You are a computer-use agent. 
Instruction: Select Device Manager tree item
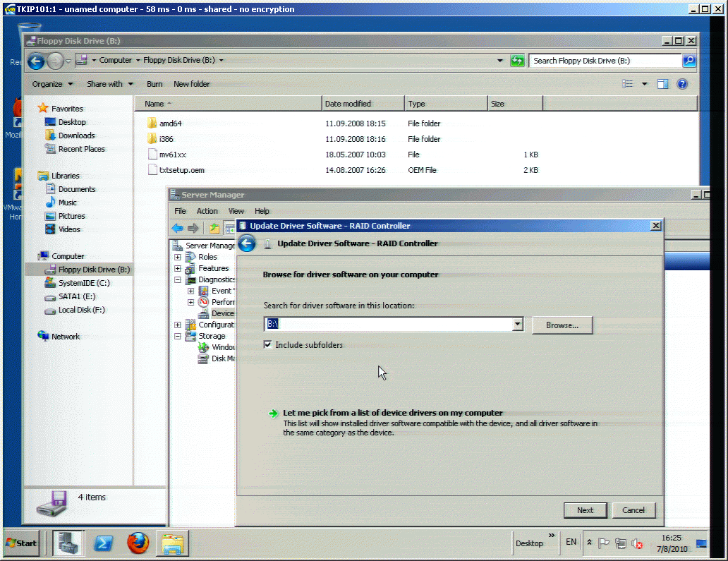[222, 313]
